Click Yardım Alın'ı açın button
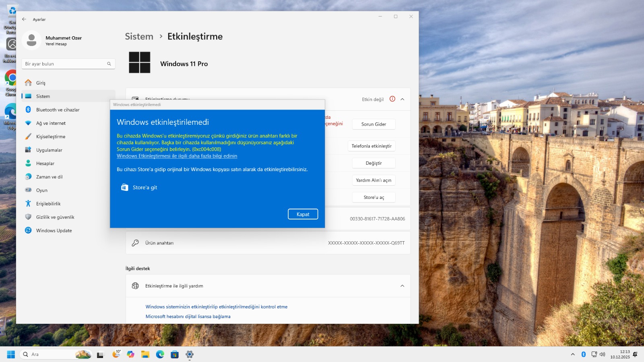The width and height of the screenshot is (644, 362). click(374, 180)
